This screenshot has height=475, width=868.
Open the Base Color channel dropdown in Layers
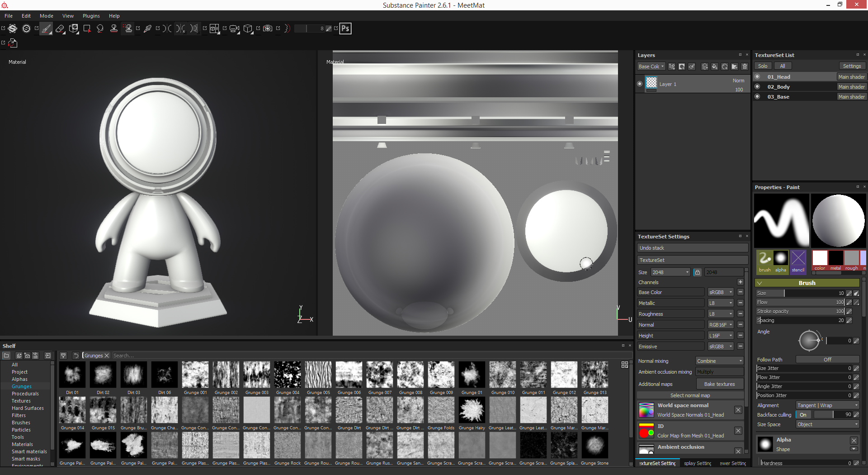pos(651,66)
